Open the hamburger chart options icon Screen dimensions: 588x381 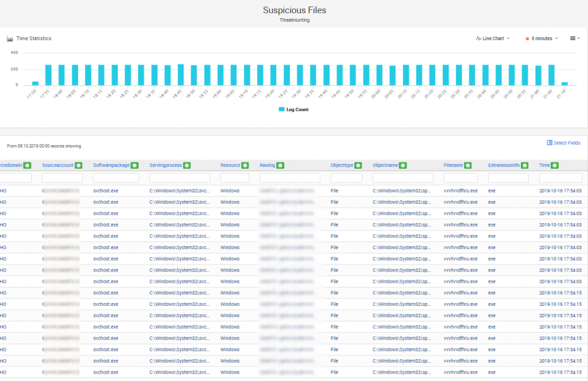coord(572,38)
